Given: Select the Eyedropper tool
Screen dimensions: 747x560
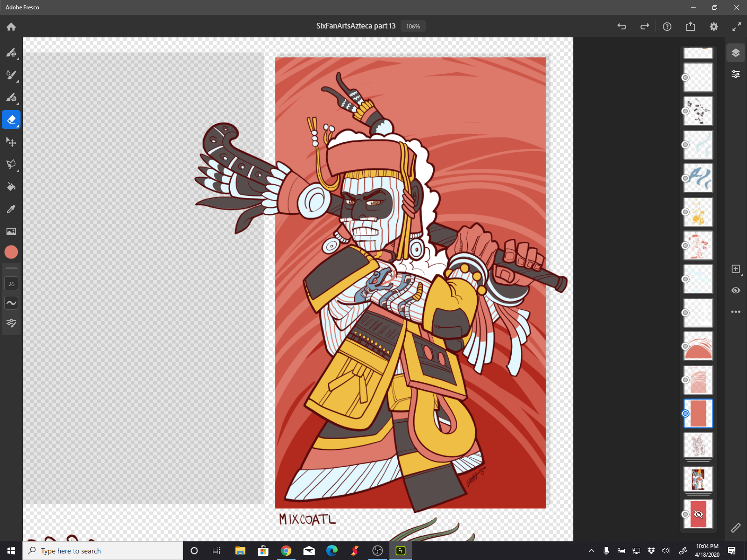Looking at the screenshot, I should (x=11, y=209).
